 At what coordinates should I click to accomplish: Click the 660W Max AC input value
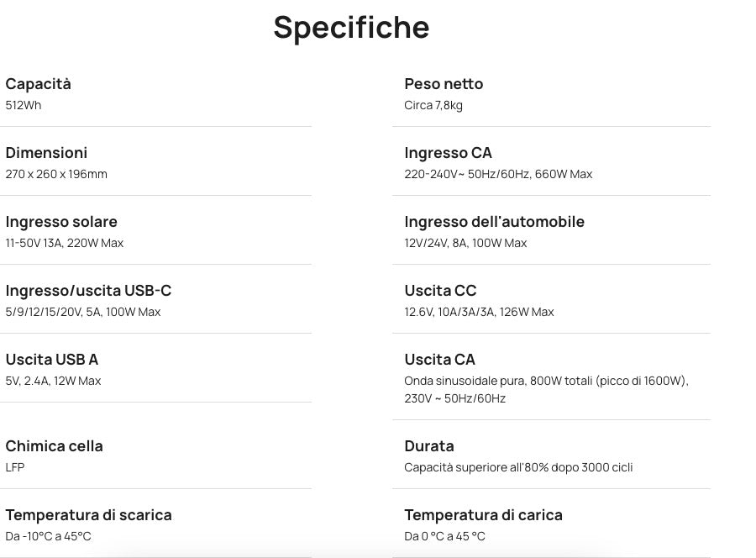pyautogui.click(x=564, y=174)
